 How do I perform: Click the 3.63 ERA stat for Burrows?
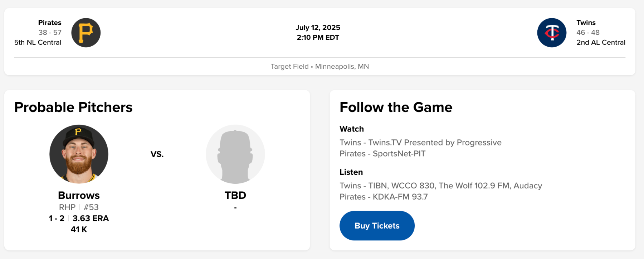tap(91, 218)
